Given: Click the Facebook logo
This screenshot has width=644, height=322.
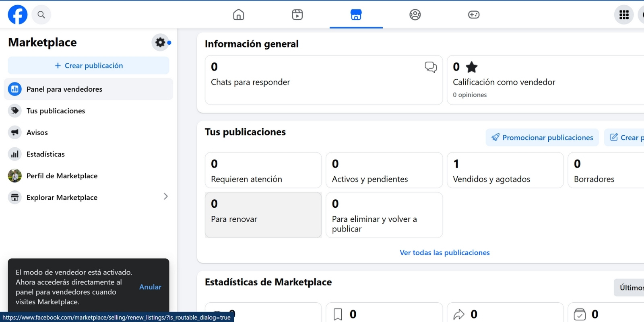Looking at the screenshot, I should [18, 14].
